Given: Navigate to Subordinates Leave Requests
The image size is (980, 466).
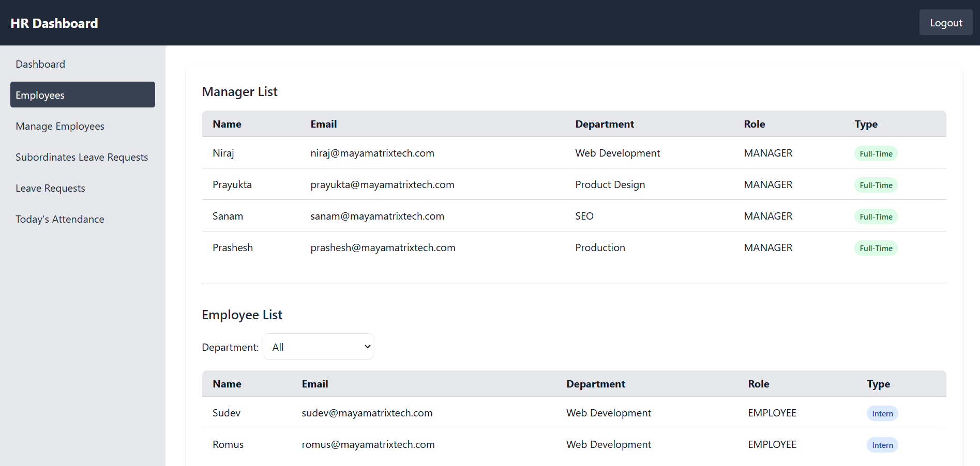Looking at the screenshot, I should [81, 157].
